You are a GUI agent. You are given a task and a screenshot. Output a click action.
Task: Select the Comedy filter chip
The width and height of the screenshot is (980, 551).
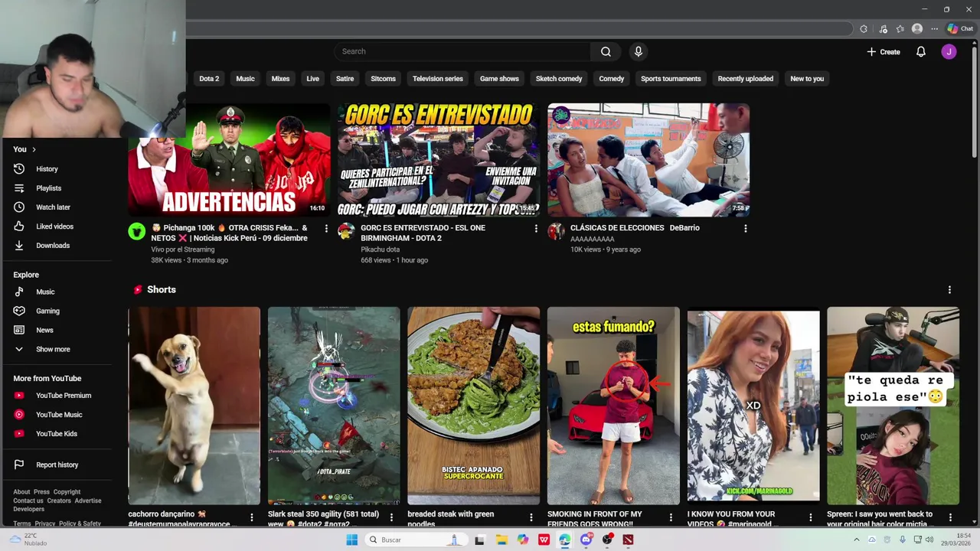611,79
